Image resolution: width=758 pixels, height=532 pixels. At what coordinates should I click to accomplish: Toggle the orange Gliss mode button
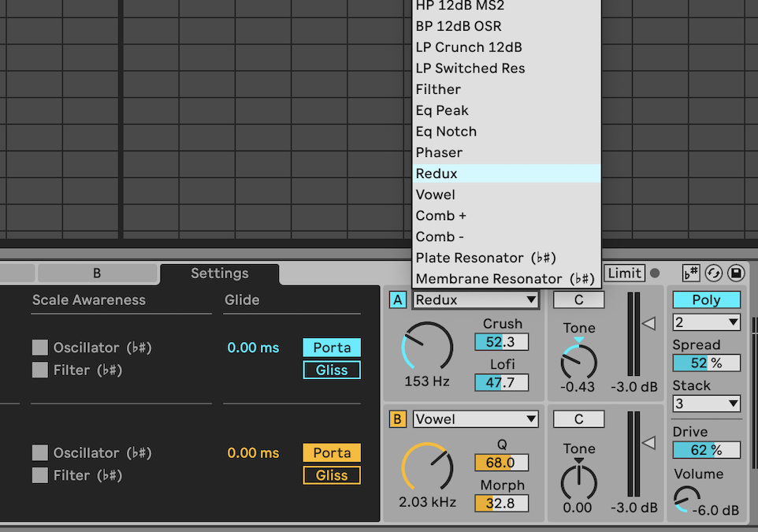(331, 475)
